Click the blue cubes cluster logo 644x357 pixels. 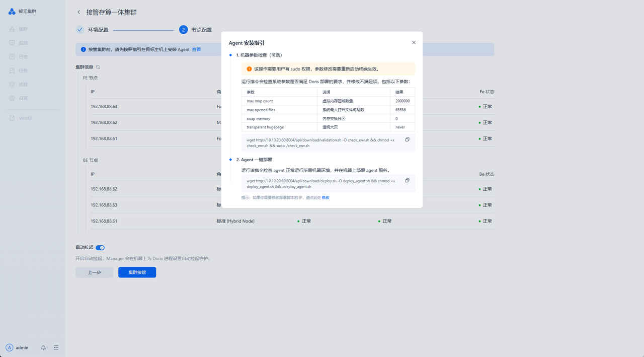pyautogui.click(x=12, y=11)
